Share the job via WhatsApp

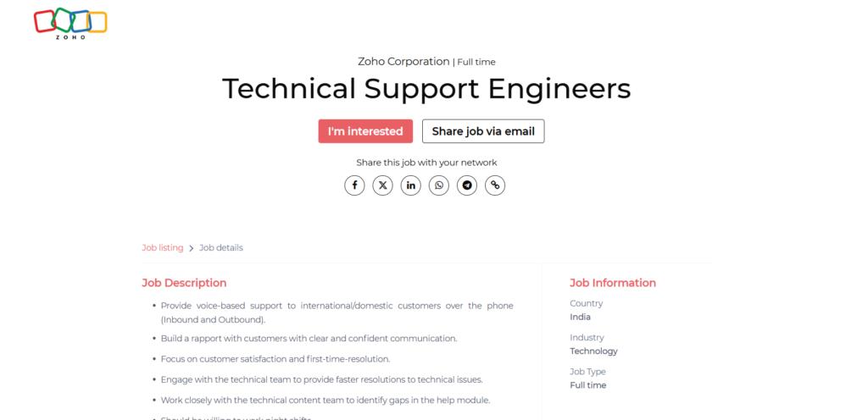(438, 185)
